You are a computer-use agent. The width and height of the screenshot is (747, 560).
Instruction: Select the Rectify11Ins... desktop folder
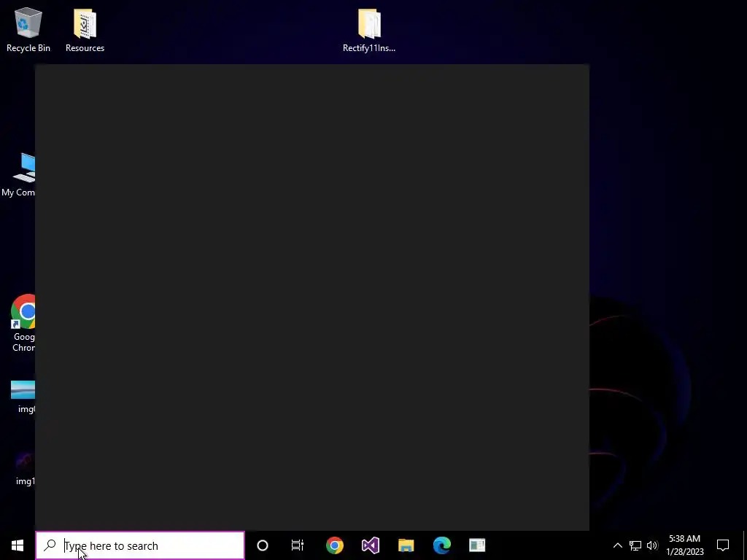click(x=369, y=29)
